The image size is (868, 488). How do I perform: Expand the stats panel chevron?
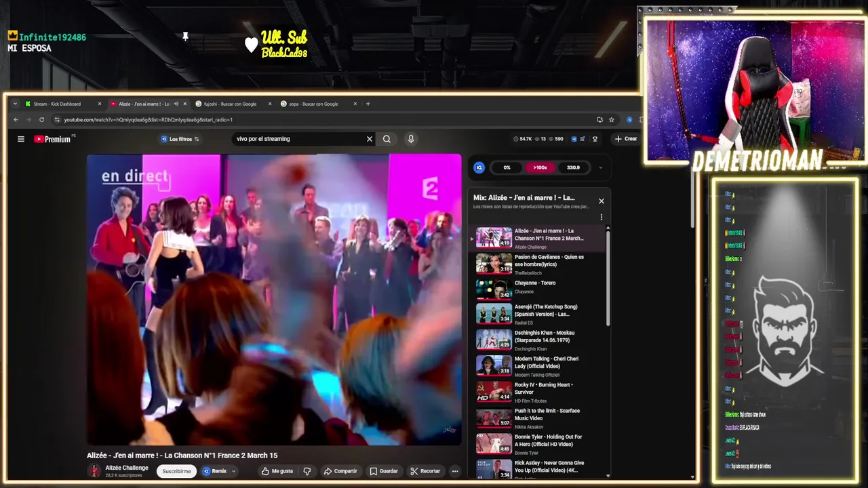(600, 167)
